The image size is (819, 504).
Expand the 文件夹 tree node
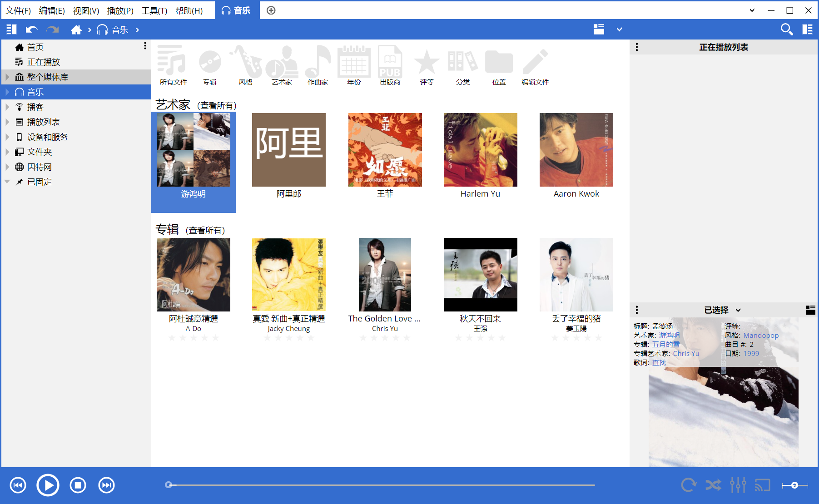(x=7, y=152)
